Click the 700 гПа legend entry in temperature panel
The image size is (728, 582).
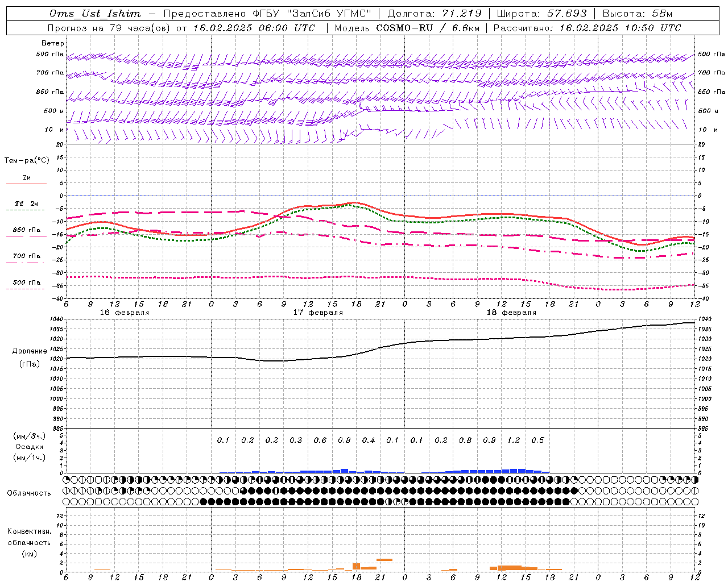click(x=27, y=256)
